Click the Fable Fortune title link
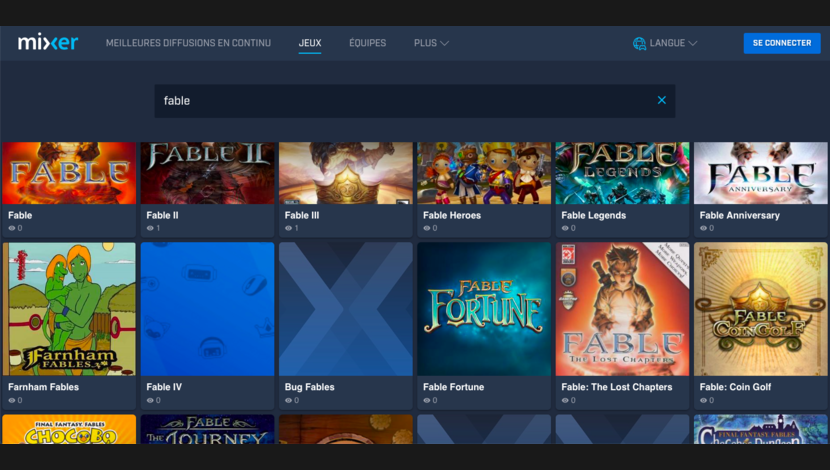830x470 pixels. coord(453,387)
